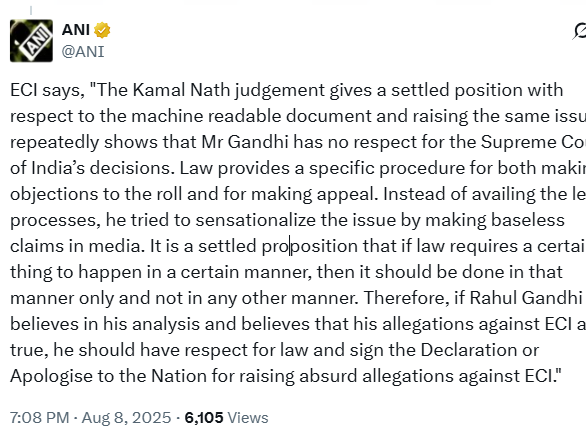
Task: Open the 7:08 PM timestamp link
Action: [40, 417]
